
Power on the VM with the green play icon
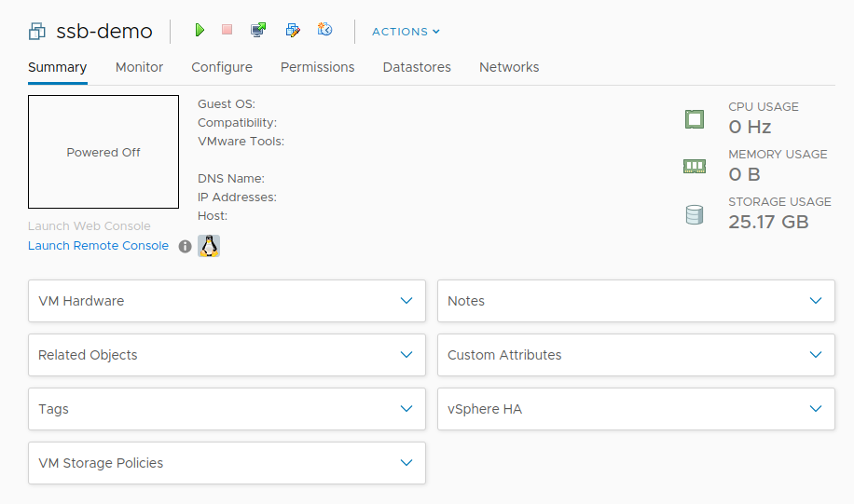pos(200,31)
